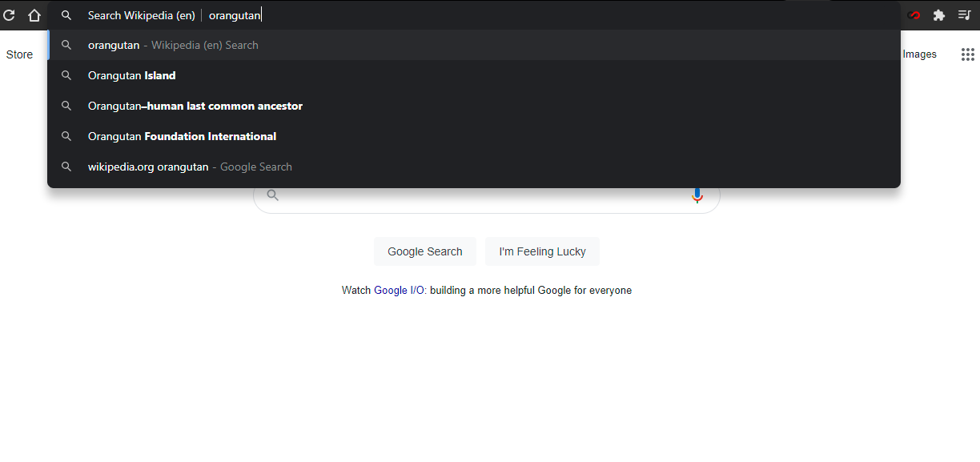Screen dimensions: 980x462
Task: Choose 'wikipedia.org orangutan - Google Search' suggestion
Action: pyautogui.click(x=190, y=167)
